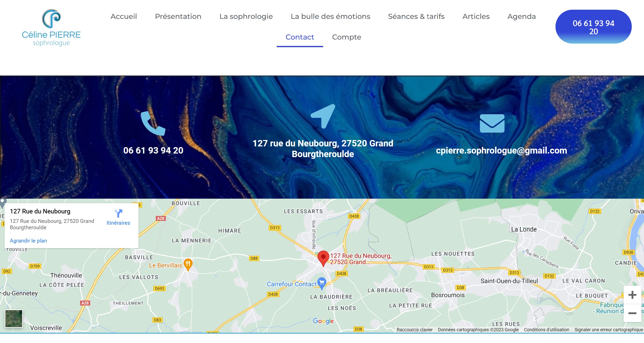Zoom out on the map
644x343 pixels.
[x=632, y=313]
